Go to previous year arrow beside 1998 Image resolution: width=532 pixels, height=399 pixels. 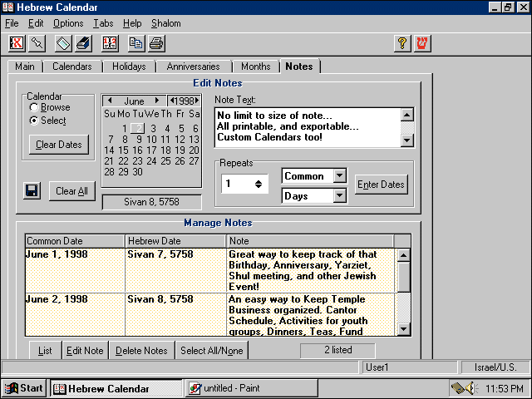pyautogui.click(x=172, y=101)
